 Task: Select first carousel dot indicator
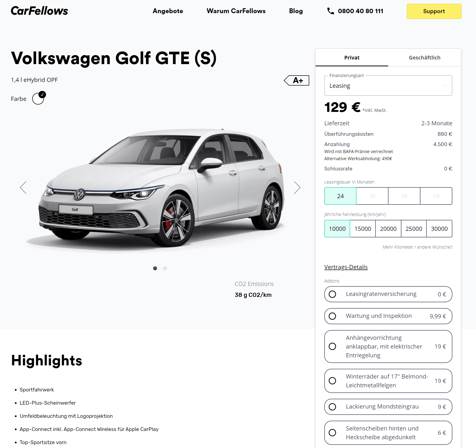click(x=155, y=268)
